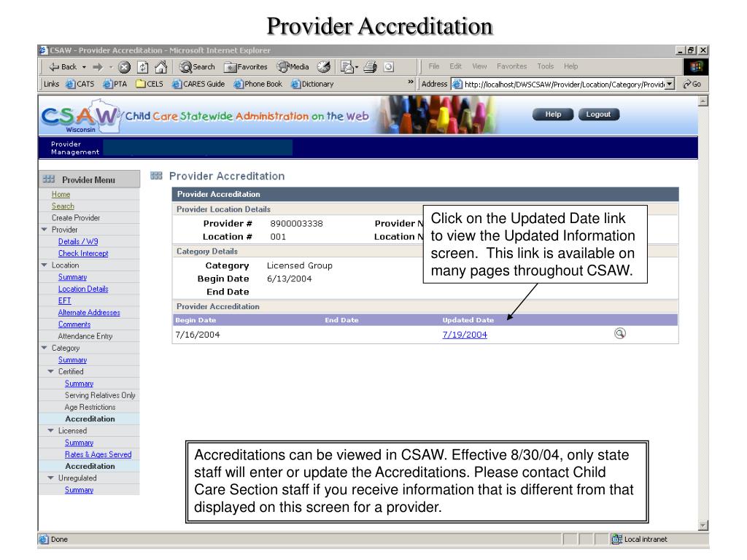Click the Local intranet zone icon
The image size is (747, 560).
[616, 539]
